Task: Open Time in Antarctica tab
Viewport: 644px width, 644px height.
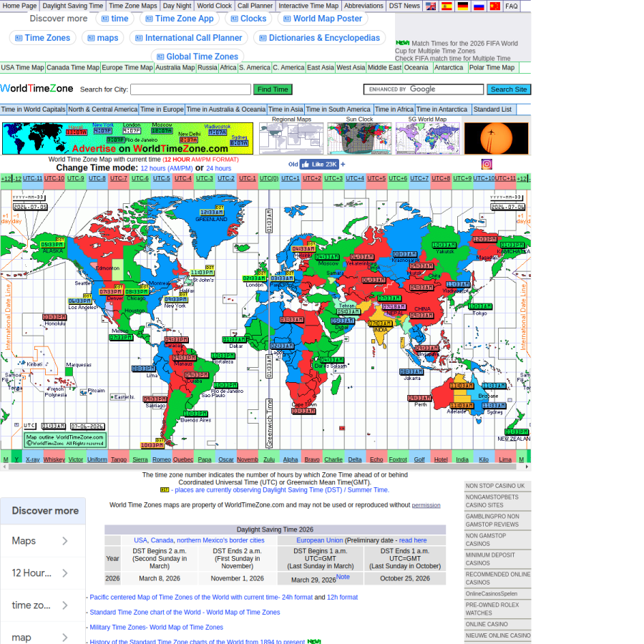Action: [x=442, y=109]
